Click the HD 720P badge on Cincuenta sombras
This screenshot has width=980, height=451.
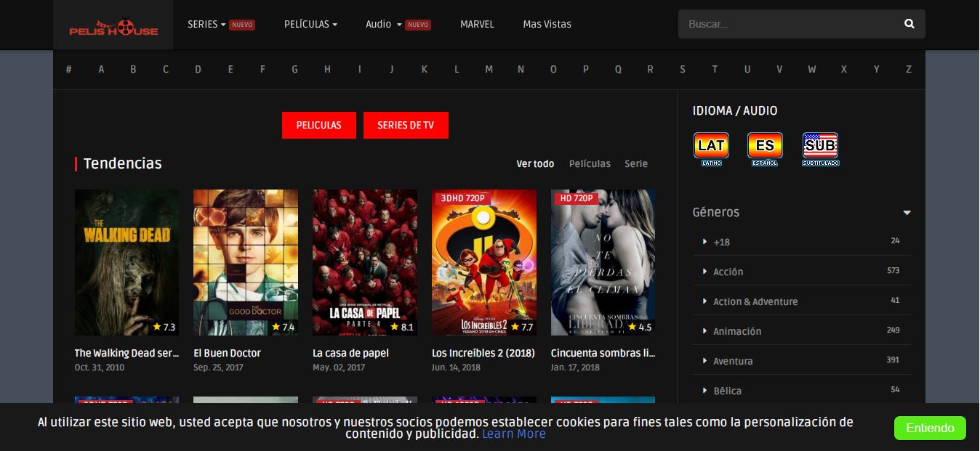coord(576,198)
